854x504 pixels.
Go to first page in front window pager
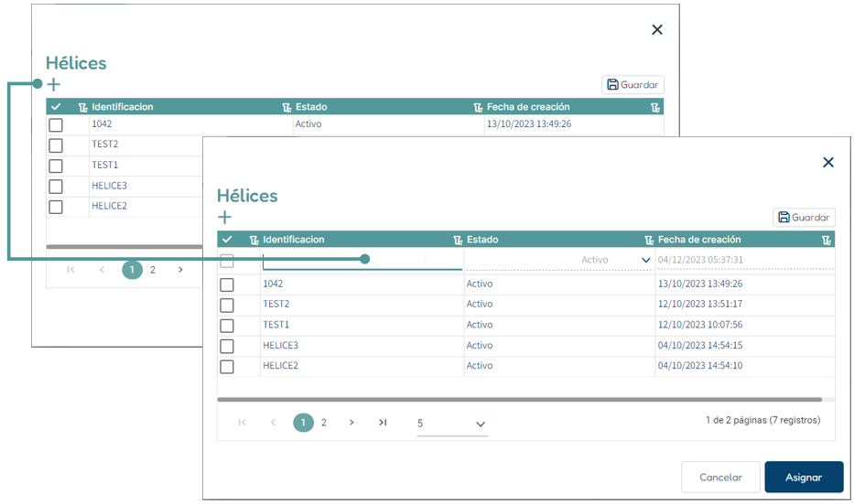pyautogui.click(x=242, y=423)
